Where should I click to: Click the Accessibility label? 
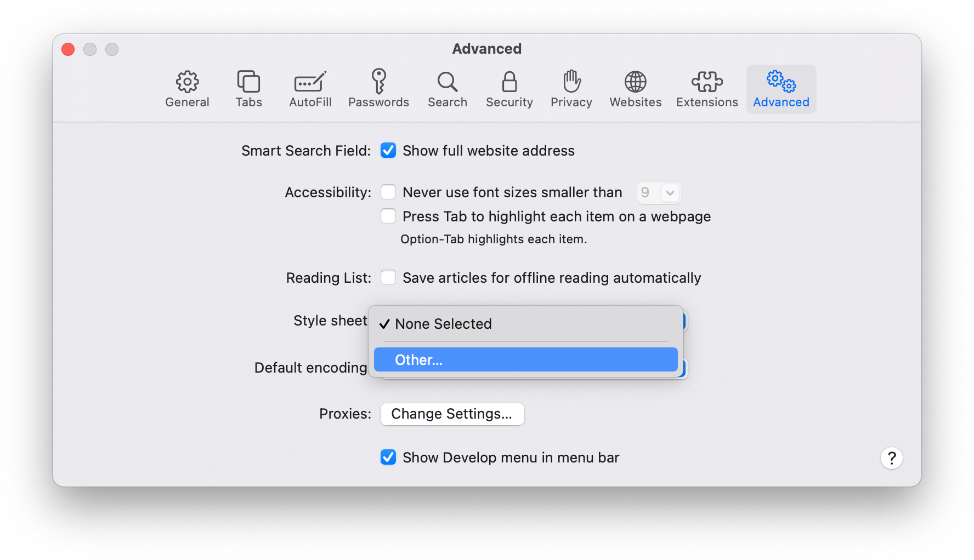pyautogui.click(x=328, y=192)
